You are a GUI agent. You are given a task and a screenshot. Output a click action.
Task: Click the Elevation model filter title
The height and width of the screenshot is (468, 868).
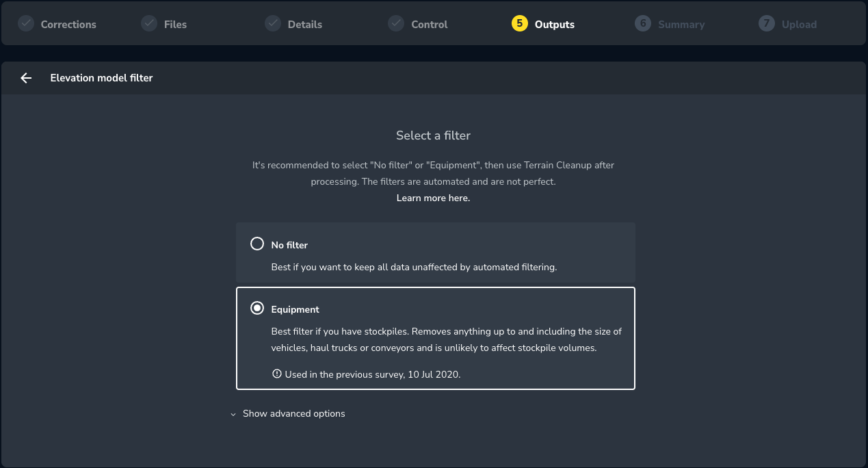101,78
